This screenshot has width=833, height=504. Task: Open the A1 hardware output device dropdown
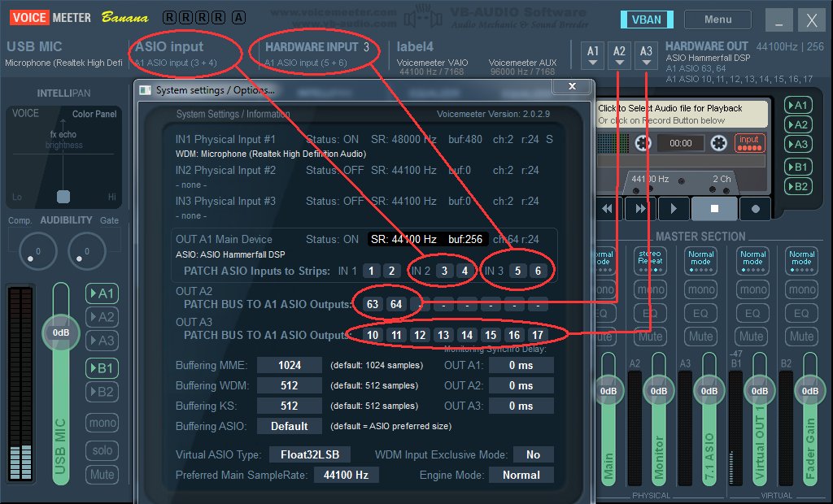(593, 54)
